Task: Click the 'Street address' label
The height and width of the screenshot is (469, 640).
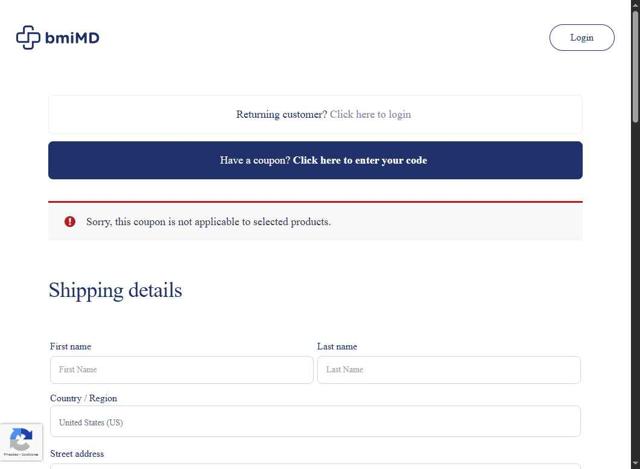Action: (x=77, y=453)
